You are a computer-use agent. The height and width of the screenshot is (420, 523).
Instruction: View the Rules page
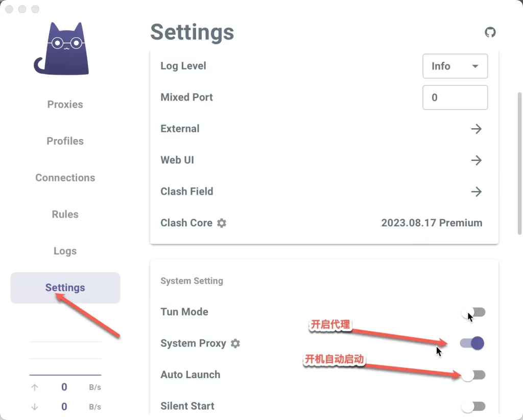tap(65, 214)
